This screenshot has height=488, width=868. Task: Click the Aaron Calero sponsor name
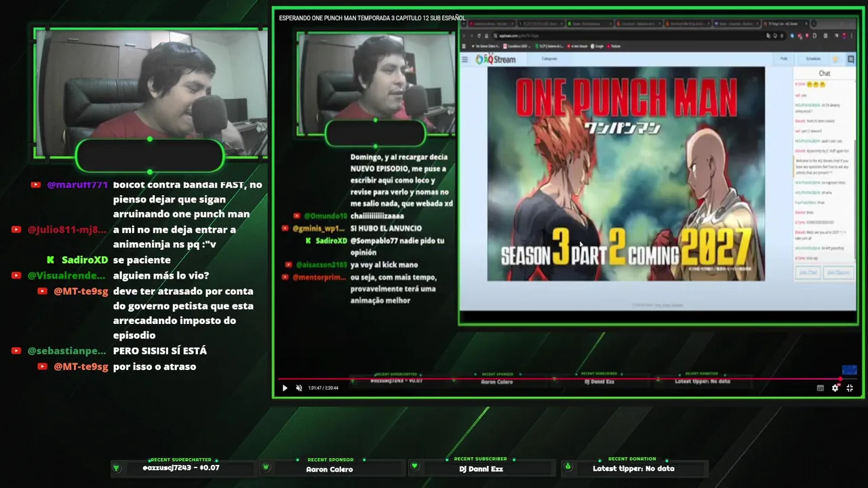coord(330,469)
